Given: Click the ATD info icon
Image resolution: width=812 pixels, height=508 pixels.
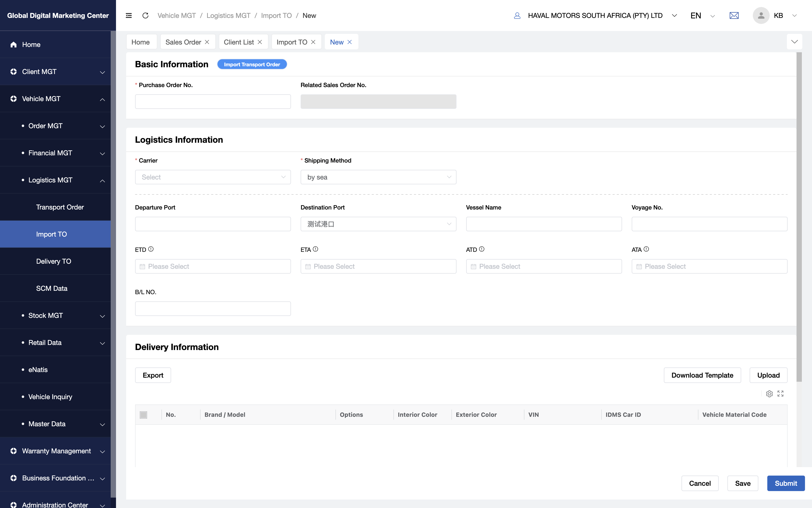Looking at the screenshot, I should 482,249.
